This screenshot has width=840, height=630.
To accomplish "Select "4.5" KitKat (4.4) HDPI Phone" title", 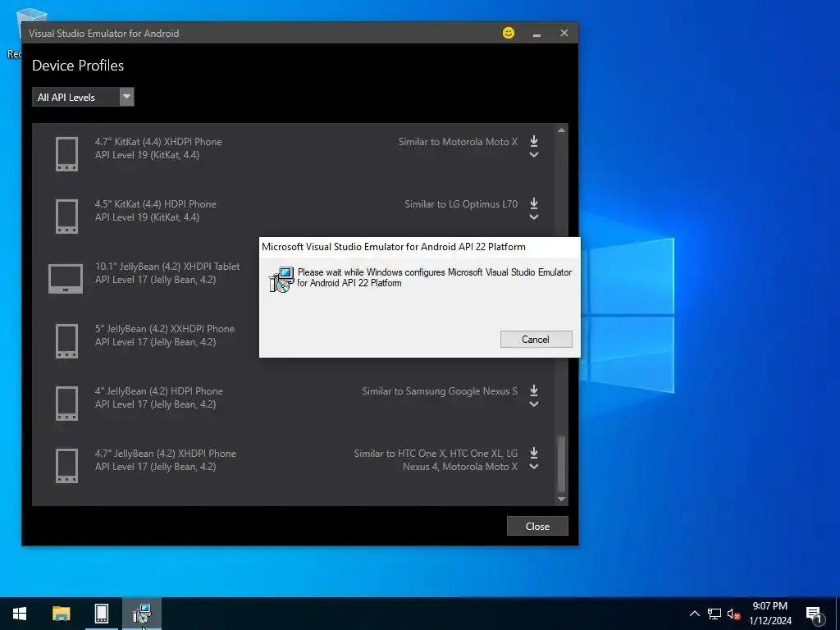I will click(x=155, y=203).
